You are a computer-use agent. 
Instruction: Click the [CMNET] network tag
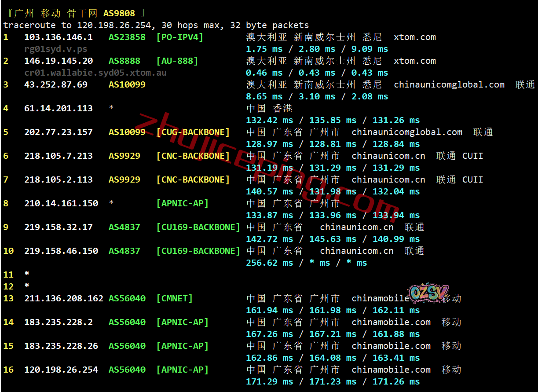(174, 299)
